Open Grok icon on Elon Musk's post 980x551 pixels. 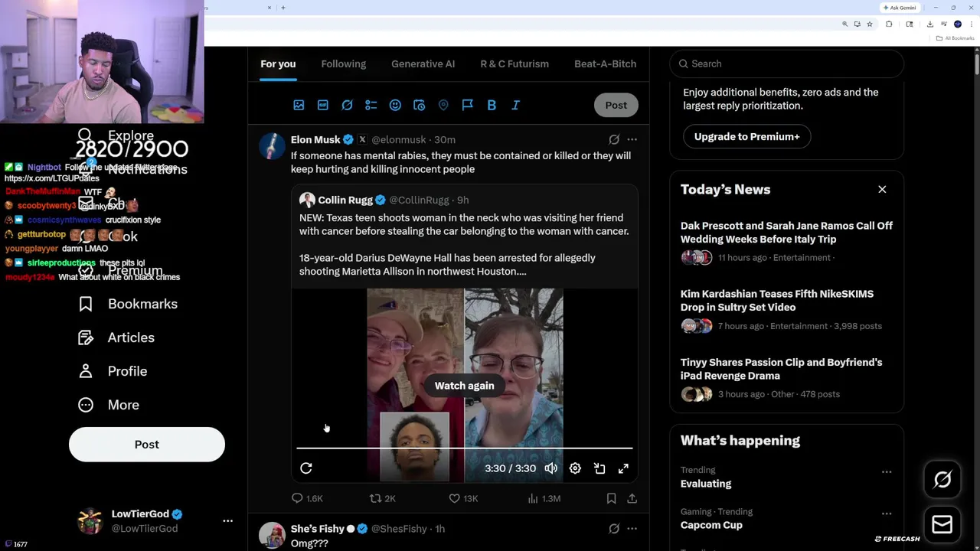click(614, 139)
